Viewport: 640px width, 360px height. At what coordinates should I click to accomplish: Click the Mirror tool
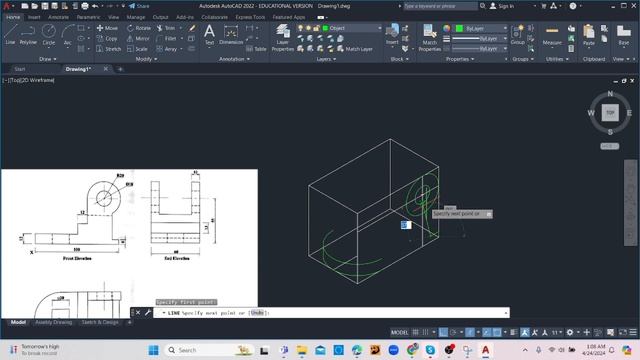138,38
